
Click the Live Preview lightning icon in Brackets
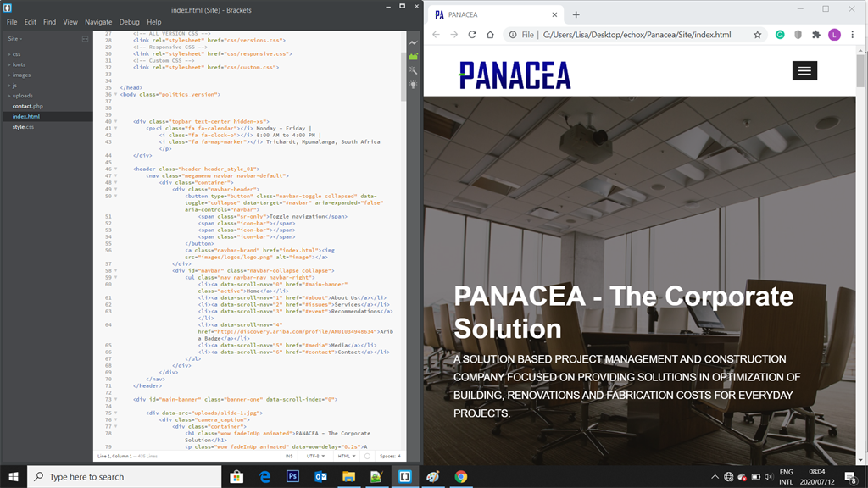click(x=414, y=42)
